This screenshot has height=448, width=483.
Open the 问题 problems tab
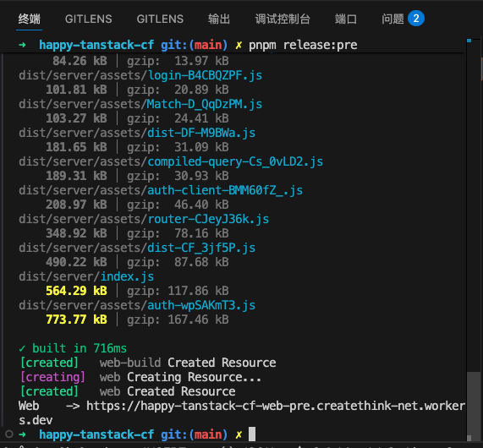(392, 19)
